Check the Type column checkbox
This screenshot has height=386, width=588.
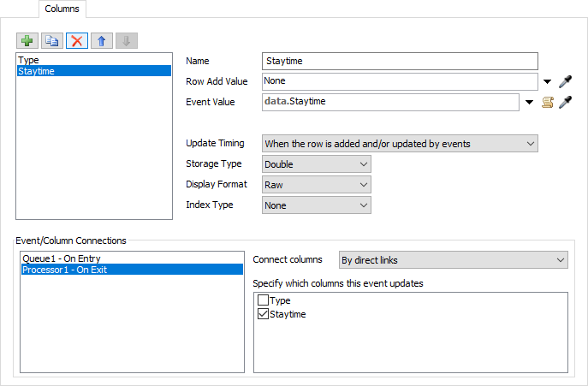[263, 301]
